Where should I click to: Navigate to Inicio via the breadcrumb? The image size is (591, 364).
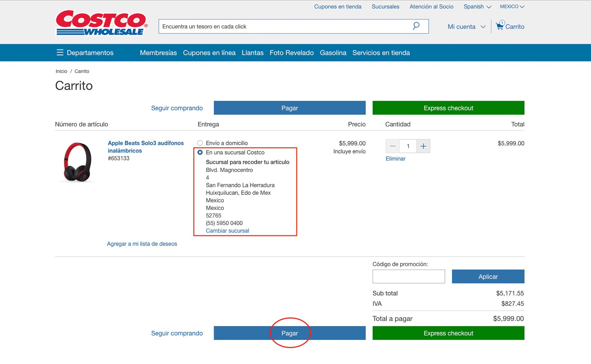tap(61, 71)
